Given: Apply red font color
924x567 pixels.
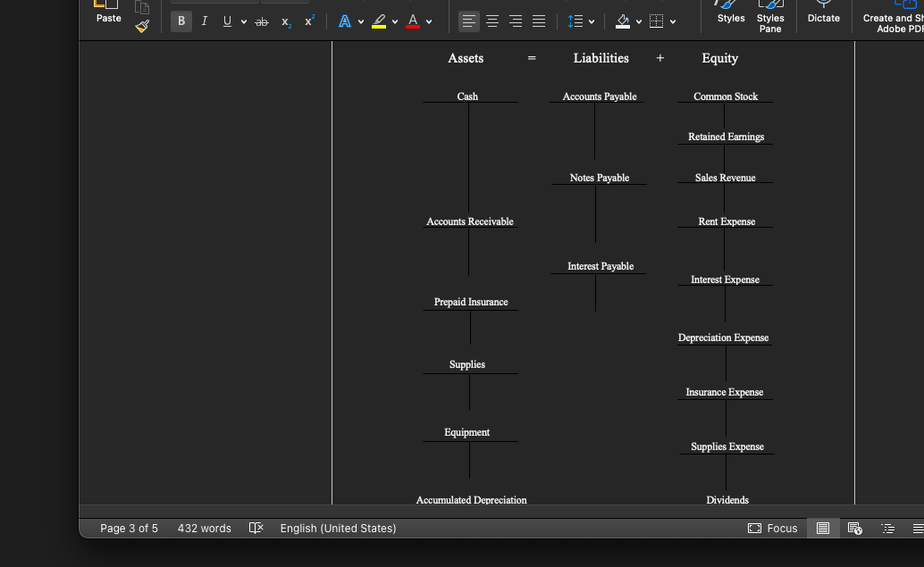Looking at the screenshot, I should pyautogui.click(x=413, y=21).
